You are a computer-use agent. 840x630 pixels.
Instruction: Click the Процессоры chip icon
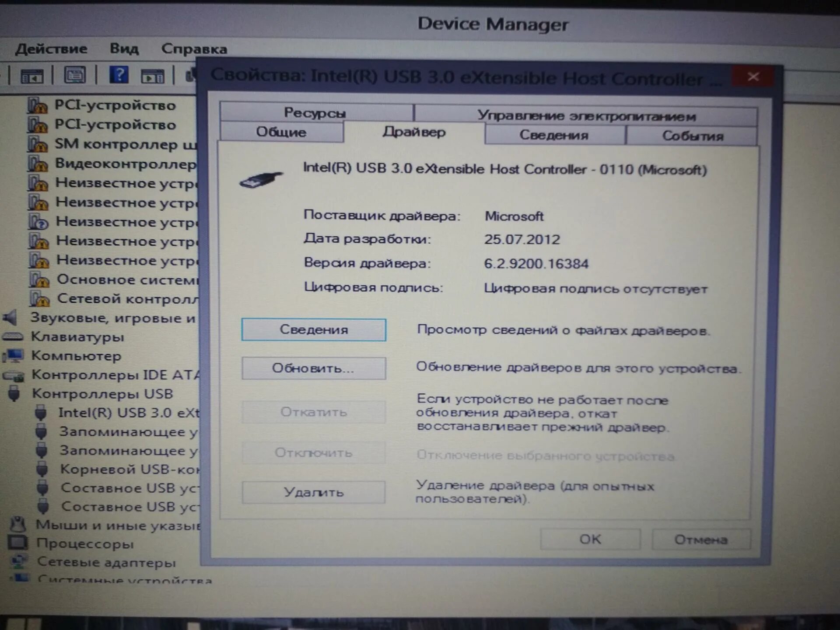click(18, 543)
